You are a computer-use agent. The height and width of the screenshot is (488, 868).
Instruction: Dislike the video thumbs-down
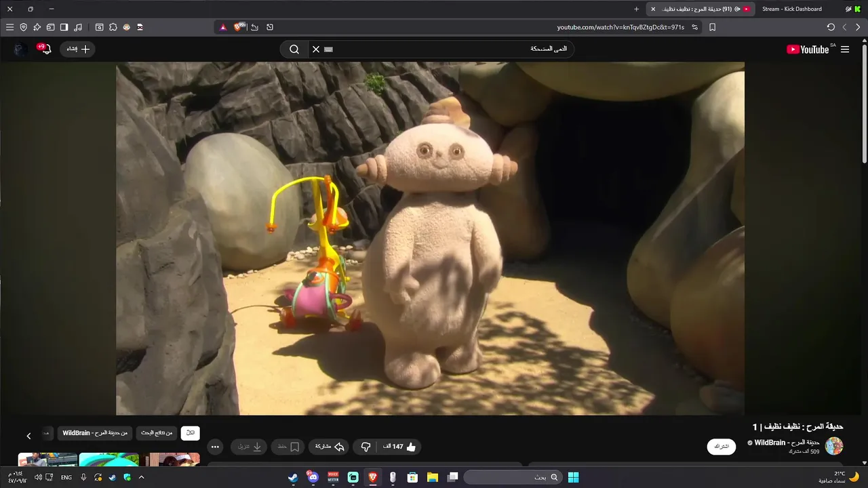366,447
